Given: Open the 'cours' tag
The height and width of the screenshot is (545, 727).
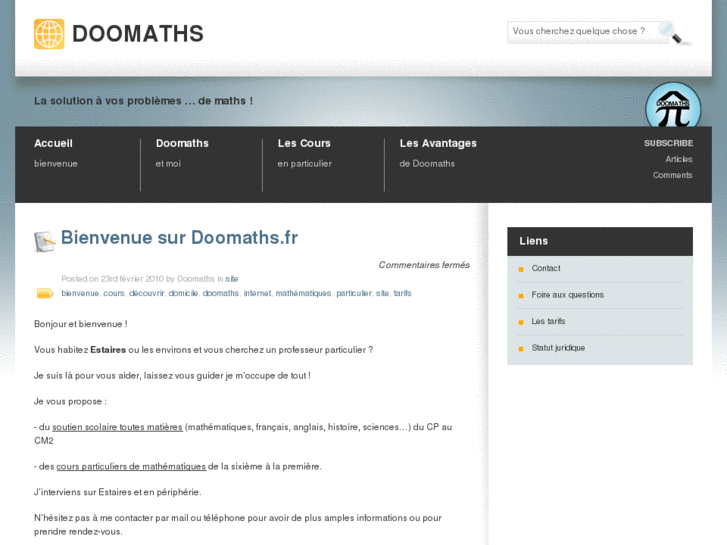Looking at the screenshot, I should click(x=114, y=293).
